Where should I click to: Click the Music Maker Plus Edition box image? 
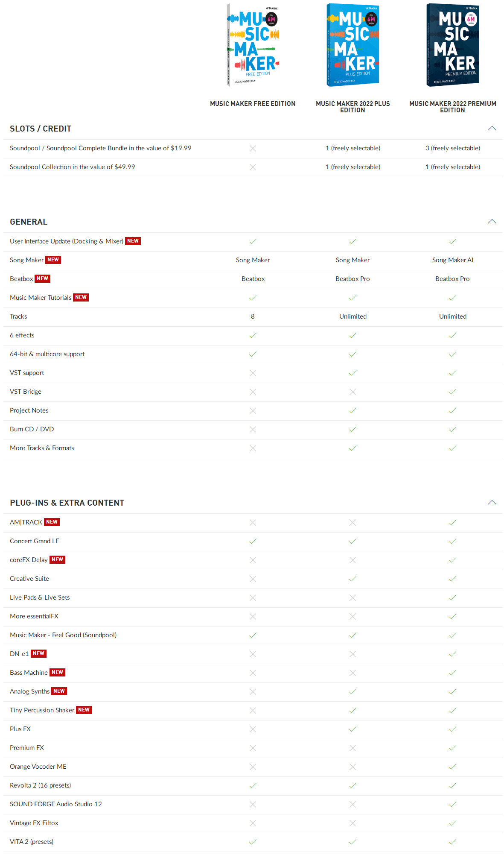click(353, 45)
